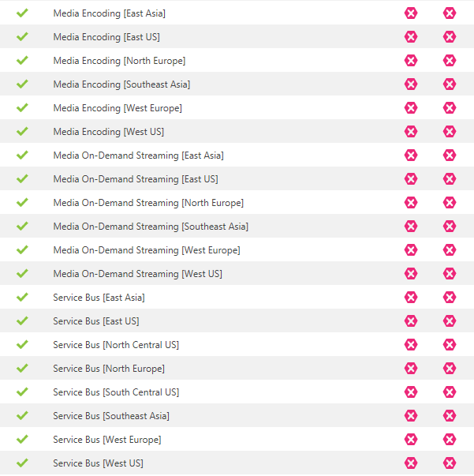Screen dimensions: 474x476
Task: Click checkmark for Service Bus [North Central US]
Action: (x=22, y=344)
